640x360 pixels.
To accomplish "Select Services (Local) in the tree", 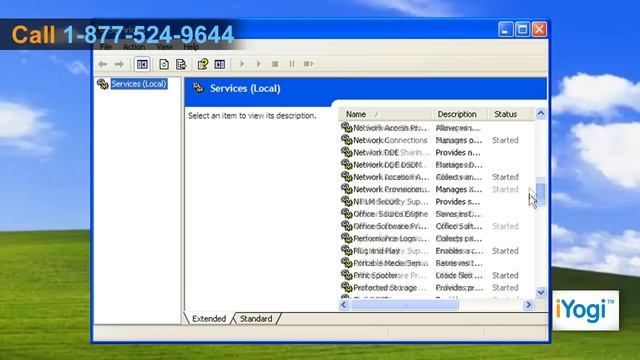I will coord(139,84).
